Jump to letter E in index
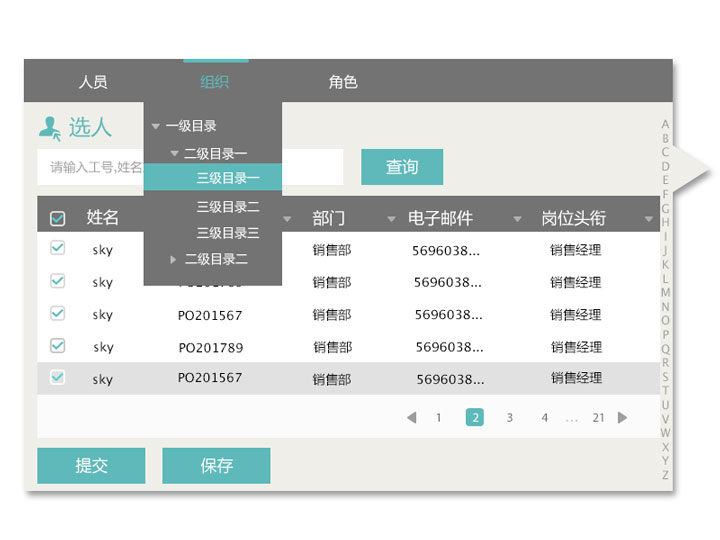Screen dimensions: 720x540 coord(665,180)
